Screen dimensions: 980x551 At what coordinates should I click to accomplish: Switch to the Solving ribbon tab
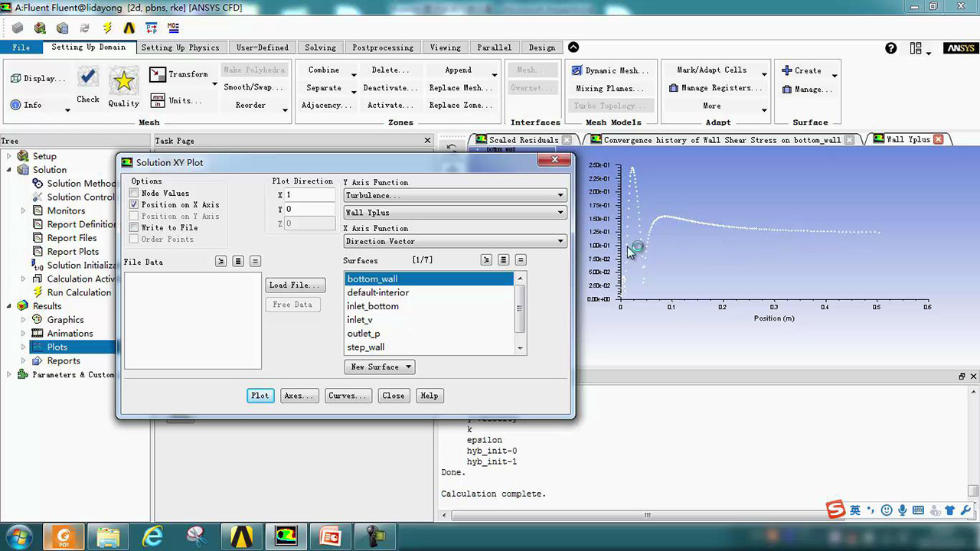[x=320, y=47]
